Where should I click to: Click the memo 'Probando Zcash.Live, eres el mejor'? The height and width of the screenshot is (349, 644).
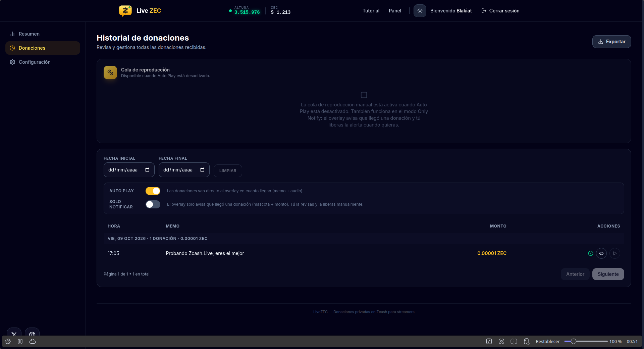pos(205,253)
